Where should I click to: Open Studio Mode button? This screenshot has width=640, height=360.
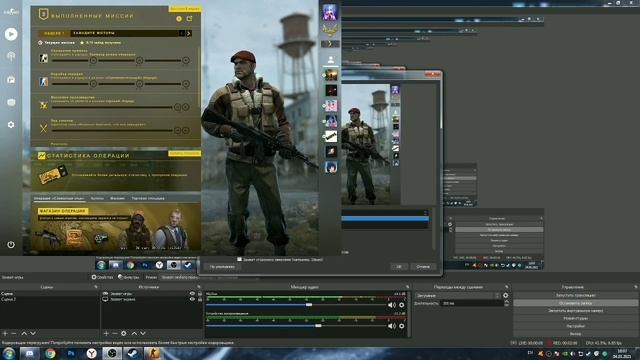pyautogui.click(x=576, y=318)
